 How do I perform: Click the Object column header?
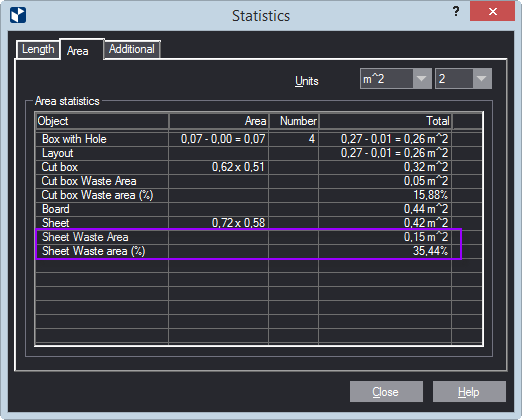(102, 121)
